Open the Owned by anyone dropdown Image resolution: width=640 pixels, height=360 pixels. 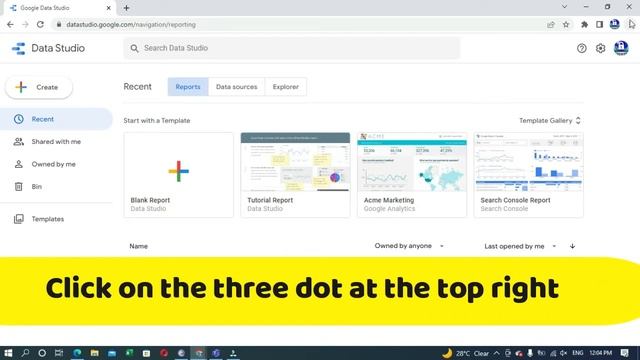tap(409, 246)
